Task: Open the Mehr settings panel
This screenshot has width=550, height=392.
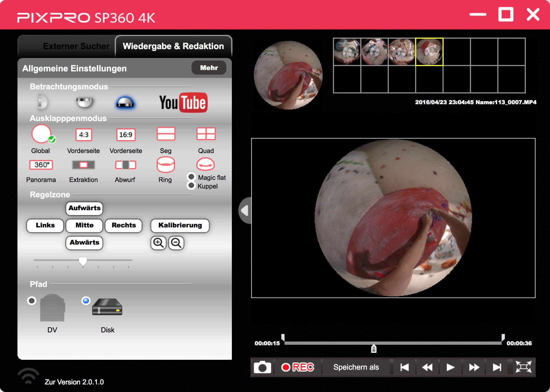Action: pyautogui.click(x=209, y=68)
